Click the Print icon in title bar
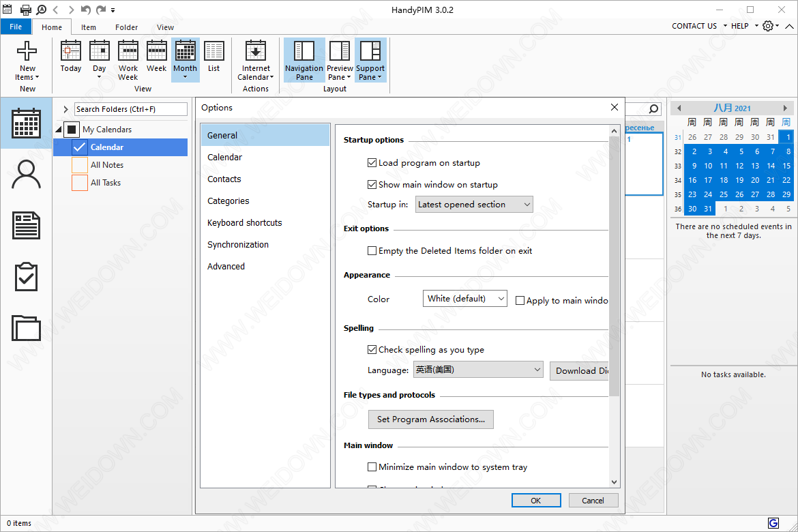Viewport: 798px width, 532px height. pos(25,10)
